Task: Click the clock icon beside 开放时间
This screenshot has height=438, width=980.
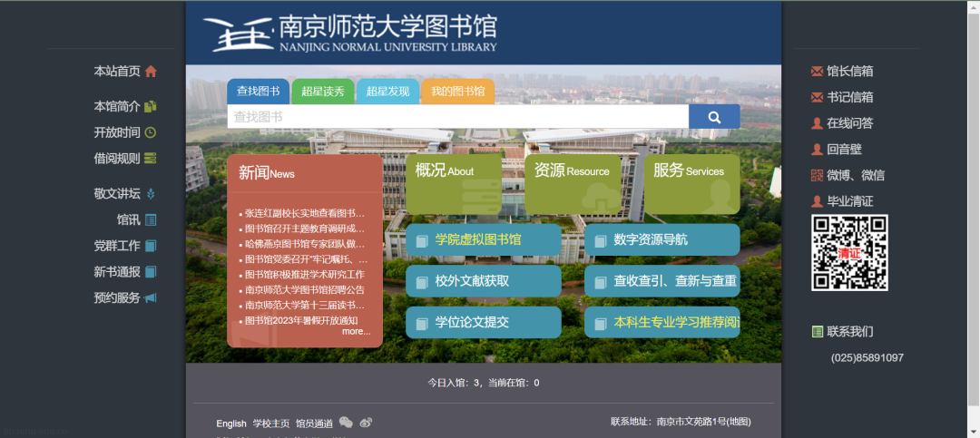Action: point(150,132)
